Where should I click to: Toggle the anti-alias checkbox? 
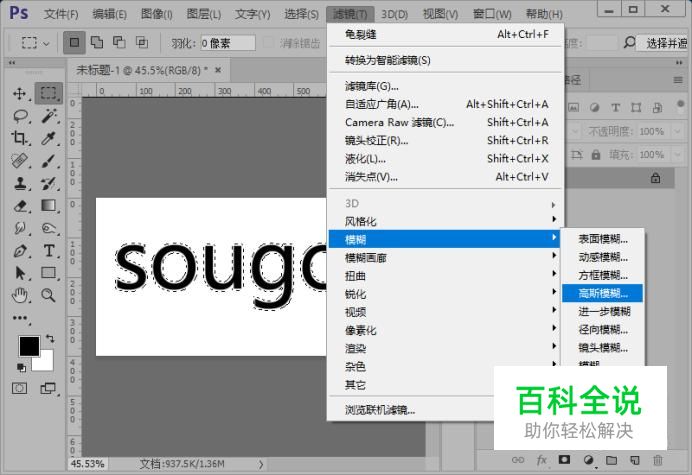tap(268, 43)
